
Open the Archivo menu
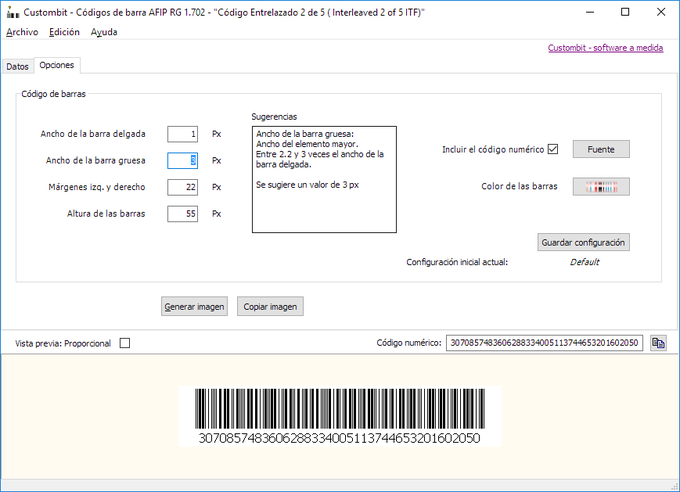22,32
